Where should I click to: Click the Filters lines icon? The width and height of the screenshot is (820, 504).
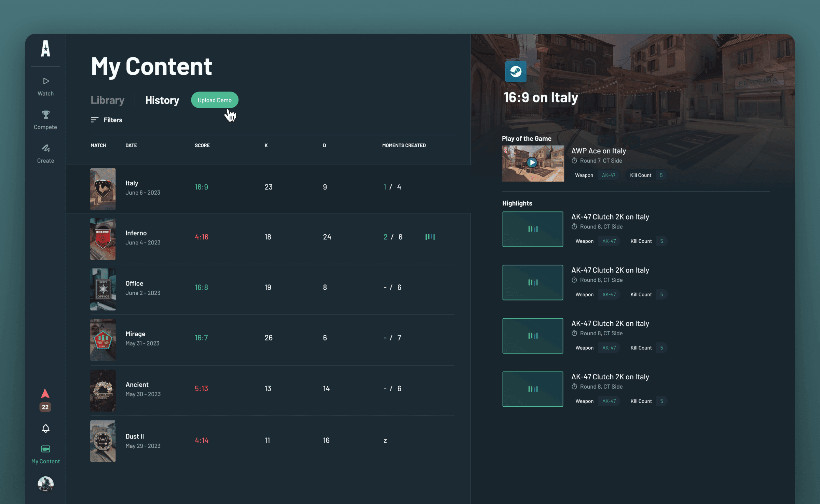[x=95, y=120]
